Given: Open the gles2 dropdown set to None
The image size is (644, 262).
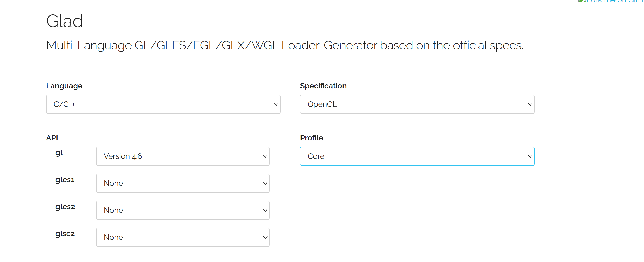Looking at the screenshot, I should (x=183, y=210).
